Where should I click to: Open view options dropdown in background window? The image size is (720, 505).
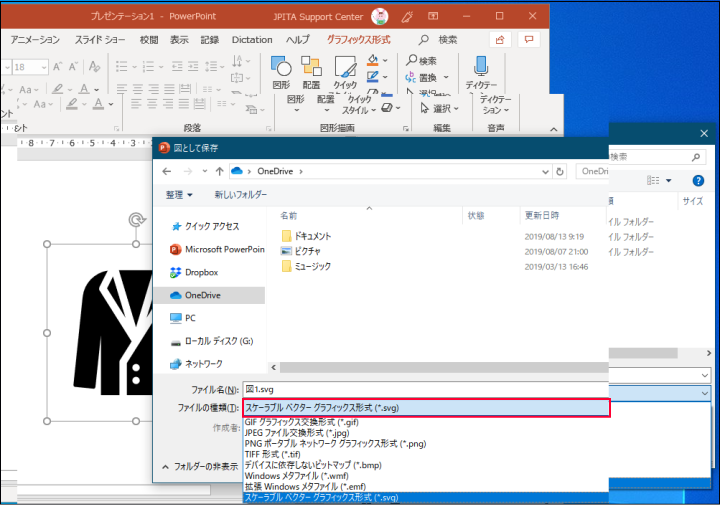669,180
